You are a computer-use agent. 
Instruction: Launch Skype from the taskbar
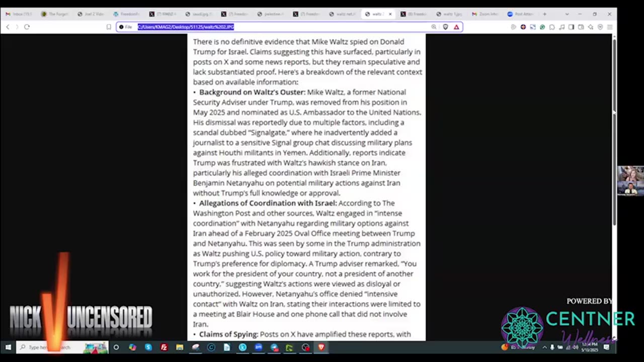pyautogui.click(x=148, y=347)
